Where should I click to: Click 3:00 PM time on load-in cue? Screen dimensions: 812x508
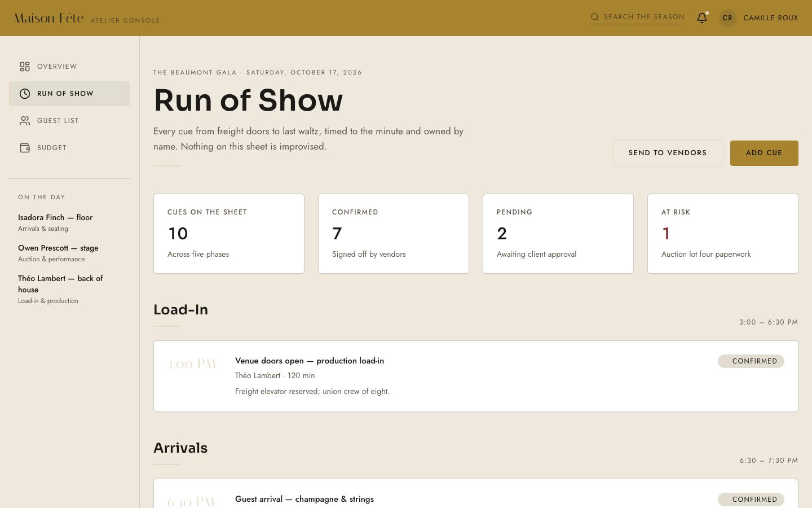pyautogui.click(x=192, y=364)
